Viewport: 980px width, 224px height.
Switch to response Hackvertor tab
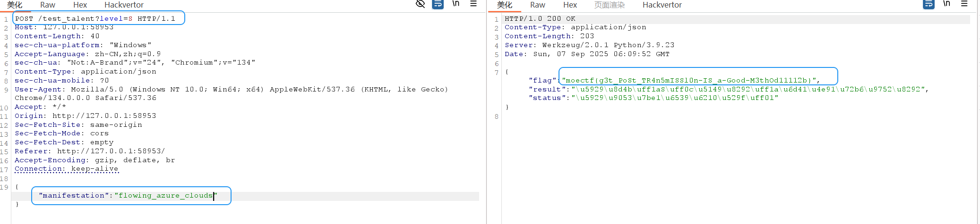tap(662, 5)
